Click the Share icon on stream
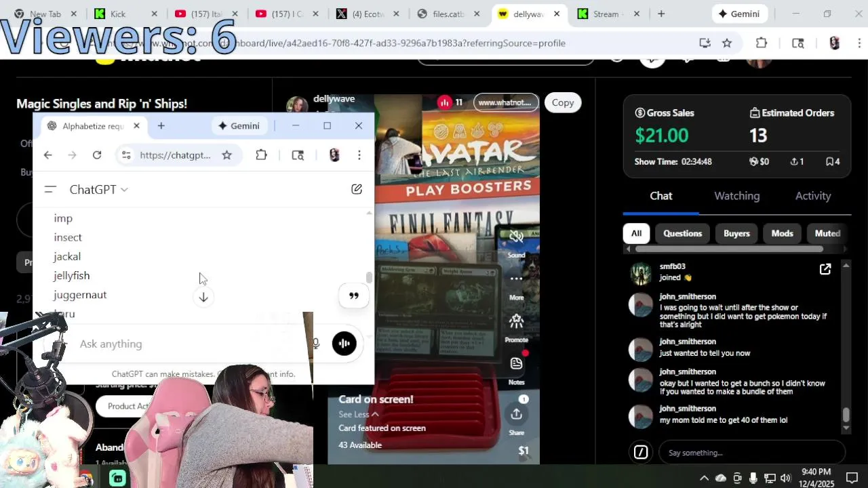The height and width of the screenshot is (488, 868). 516,414
